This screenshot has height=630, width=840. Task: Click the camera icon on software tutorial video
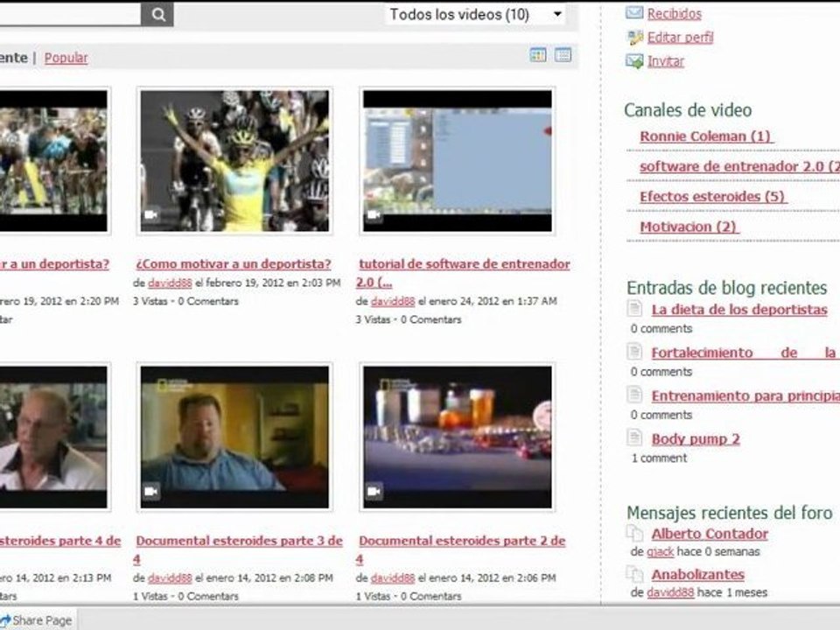pos(374,215)
